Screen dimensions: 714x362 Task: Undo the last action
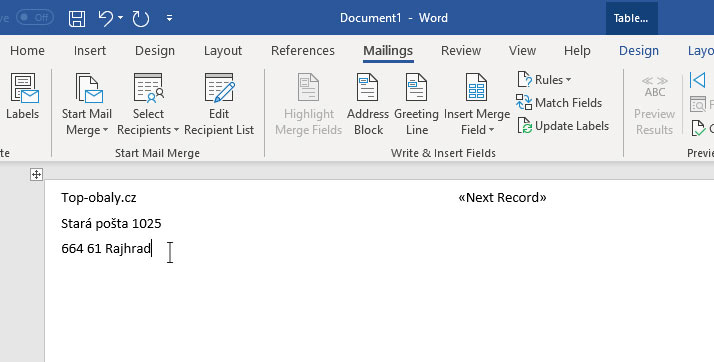click(106, 18)
